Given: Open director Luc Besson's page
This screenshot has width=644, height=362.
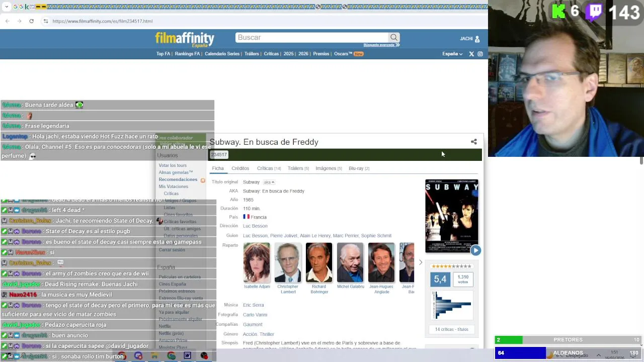Looking at the screenshot, I should tap(255, 226).
